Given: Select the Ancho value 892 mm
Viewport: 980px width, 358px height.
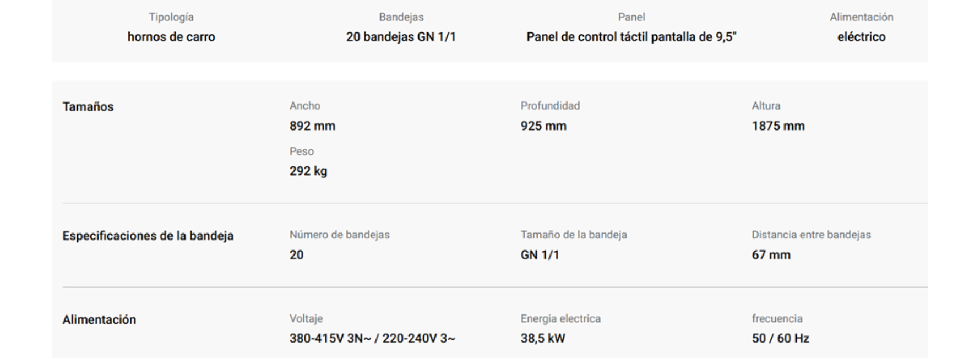Looking at the screenshot, I should pos(312,126).
